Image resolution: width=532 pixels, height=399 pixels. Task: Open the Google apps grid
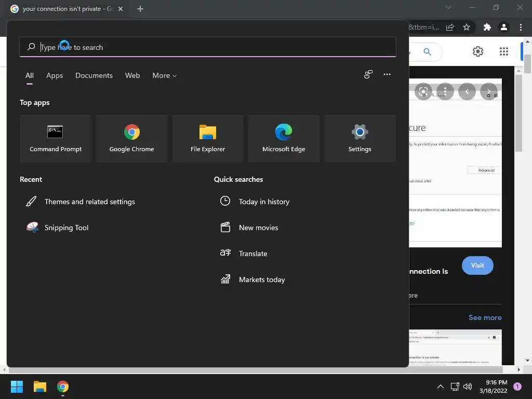coord(504,51)
